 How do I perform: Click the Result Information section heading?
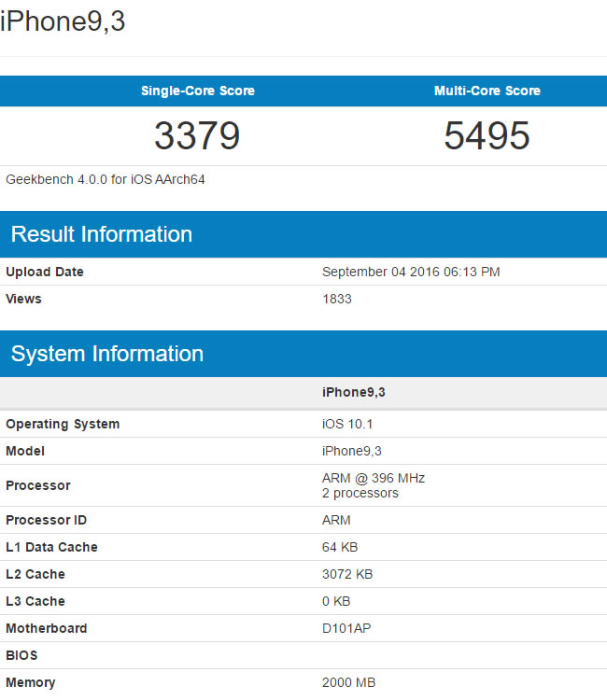pos(102,234)
